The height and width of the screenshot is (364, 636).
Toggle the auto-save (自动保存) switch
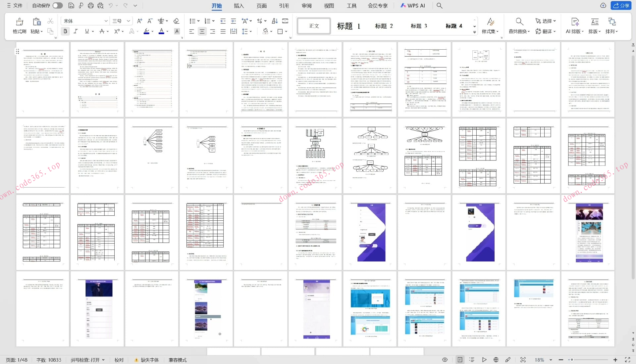tap(57, 5)
